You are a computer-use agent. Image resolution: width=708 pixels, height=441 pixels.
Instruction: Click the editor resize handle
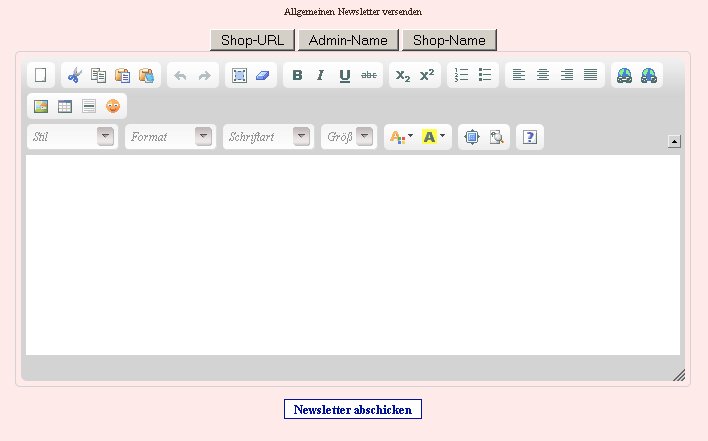[x=679, y=375]
